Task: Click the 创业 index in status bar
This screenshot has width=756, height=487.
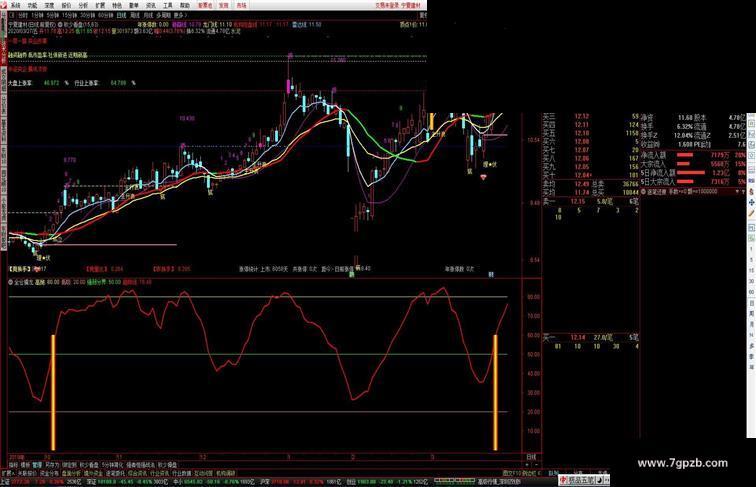Action: pos(351,481)
